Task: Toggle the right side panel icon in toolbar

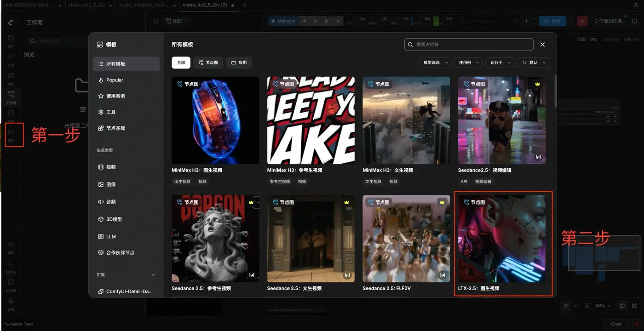Action: click(x=634, y=21)
